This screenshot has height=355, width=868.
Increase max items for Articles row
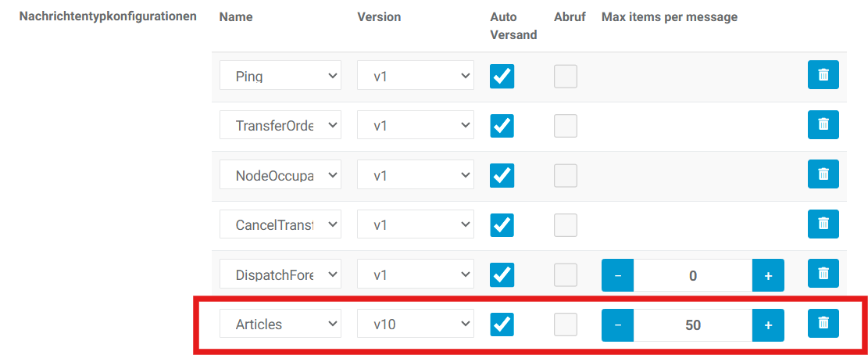click(768, 325)
